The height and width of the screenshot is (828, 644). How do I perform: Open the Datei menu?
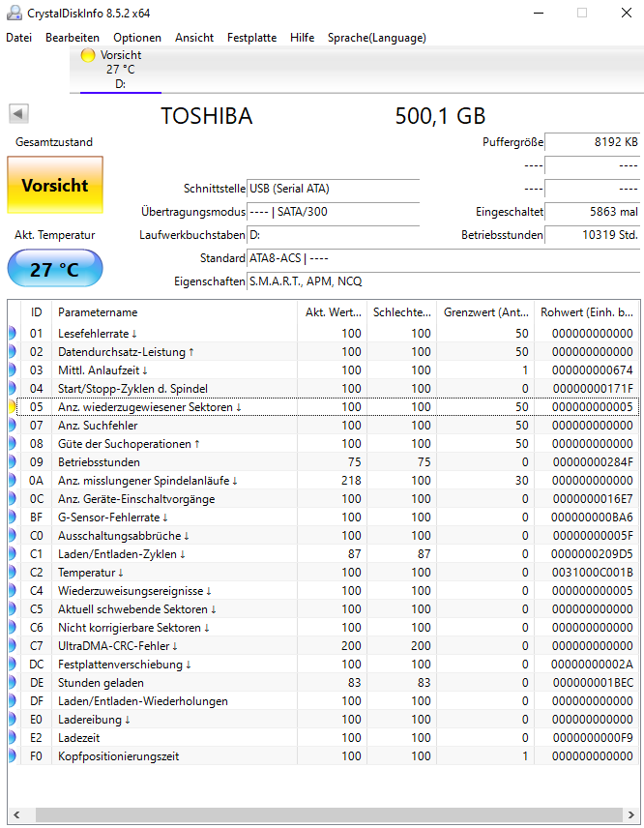[19, 38]
